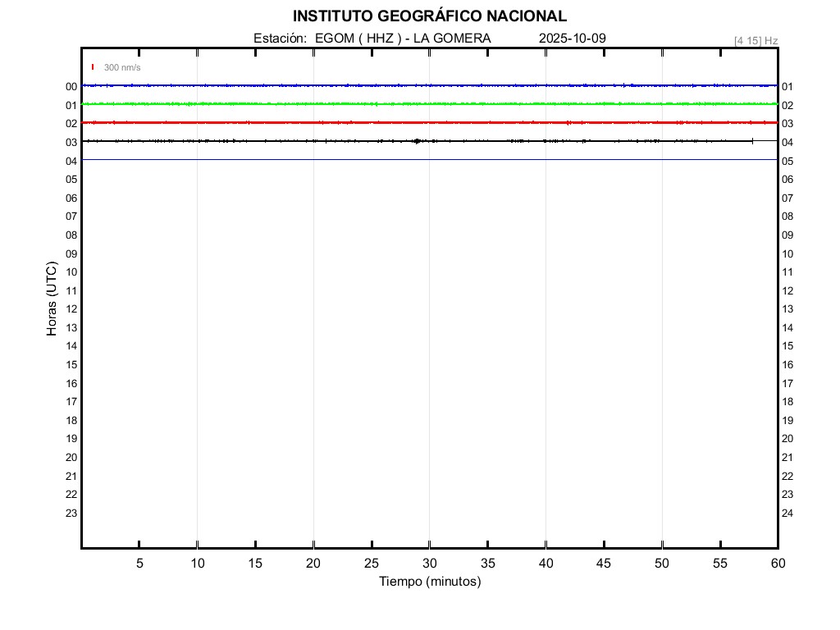Click the Tiempo (minutos) axis label
This screenshot has width=840, height=630.
429,582
